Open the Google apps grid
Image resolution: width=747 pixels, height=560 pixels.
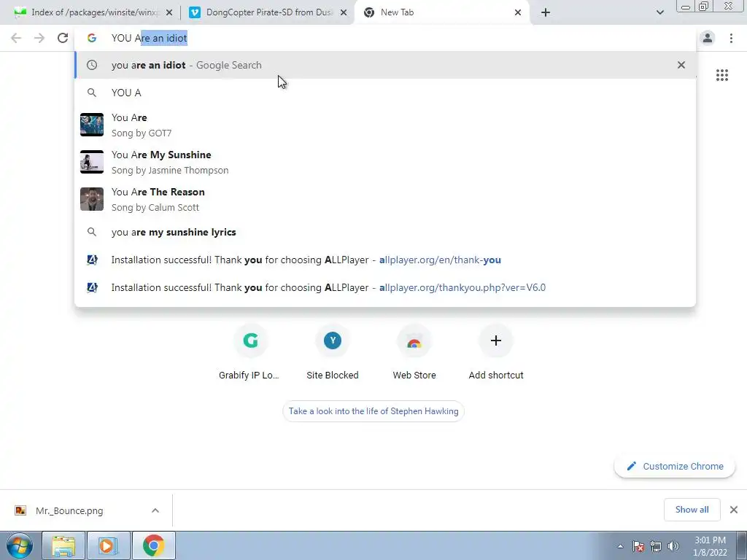[x=721, y=75]
